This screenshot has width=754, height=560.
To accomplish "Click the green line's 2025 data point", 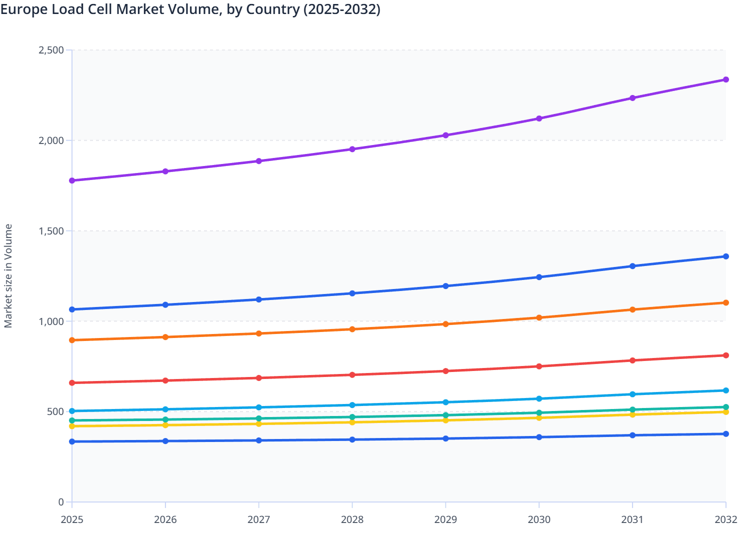I will [x=72, y=420].
